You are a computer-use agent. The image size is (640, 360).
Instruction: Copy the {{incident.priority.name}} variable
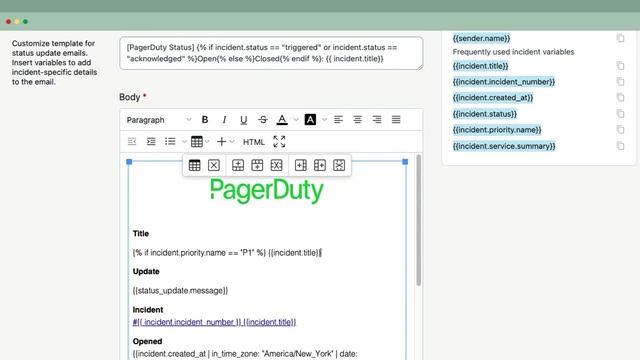(x=620, y=130)
